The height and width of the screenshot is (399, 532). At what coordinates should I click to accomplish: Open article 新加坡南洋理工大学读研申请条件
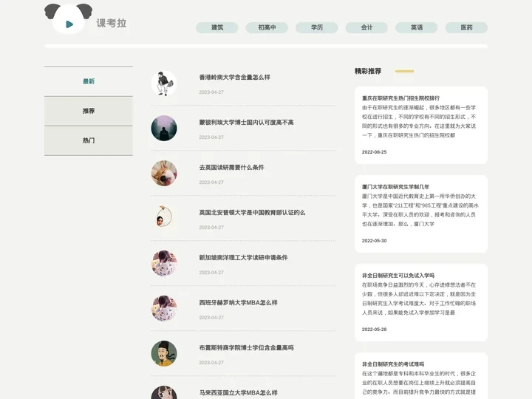tap(243, 258)
